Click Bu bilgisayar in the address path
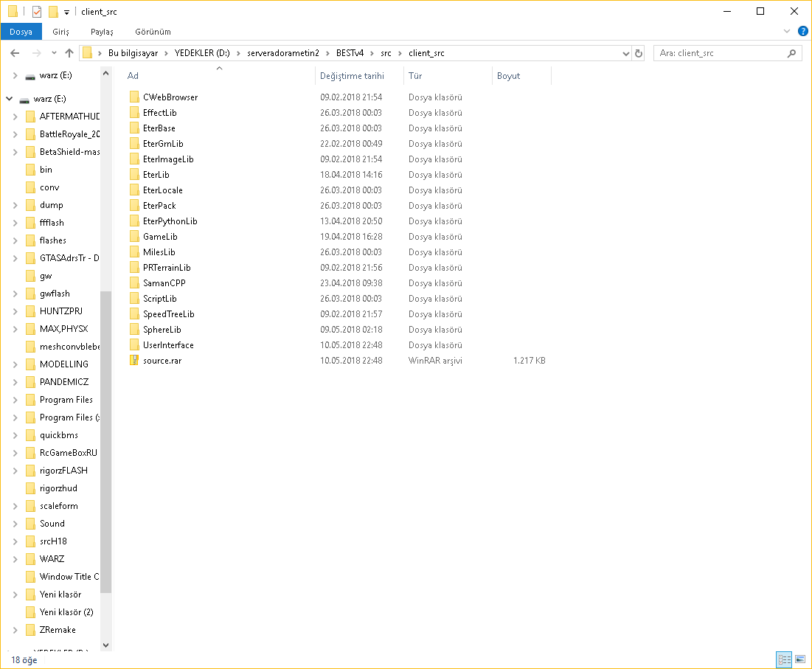Image resolution: width=812 pixels, height=669 pixels. pyautogui.click(x=133, y=53)
